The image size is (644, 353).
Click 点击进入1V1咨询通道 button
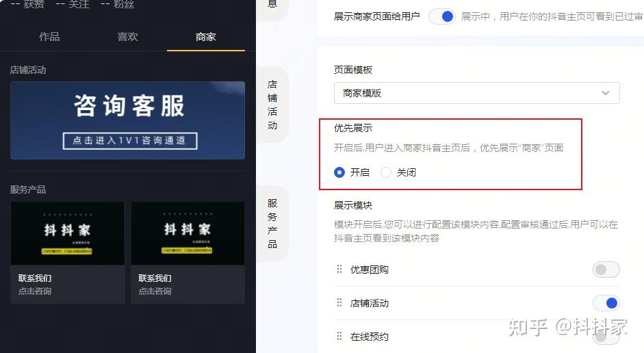click(130, 141)
